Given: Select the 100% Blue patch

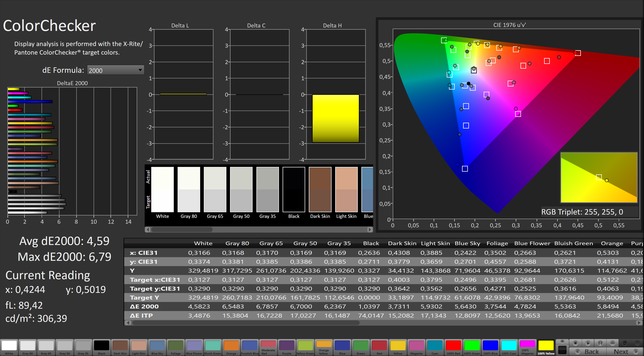Looking at the screenshot, I should 490,347.
